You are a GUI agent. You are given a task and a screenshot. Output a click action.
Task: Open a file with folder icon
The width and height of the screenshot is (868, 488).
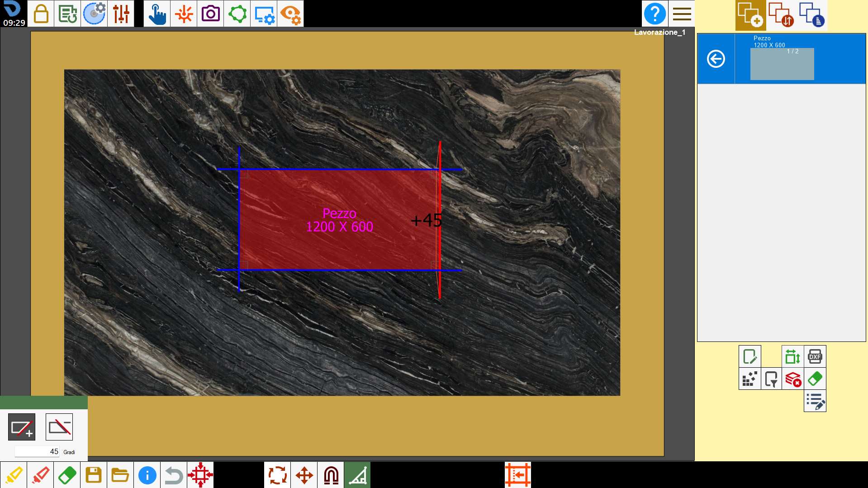point(120,475)
